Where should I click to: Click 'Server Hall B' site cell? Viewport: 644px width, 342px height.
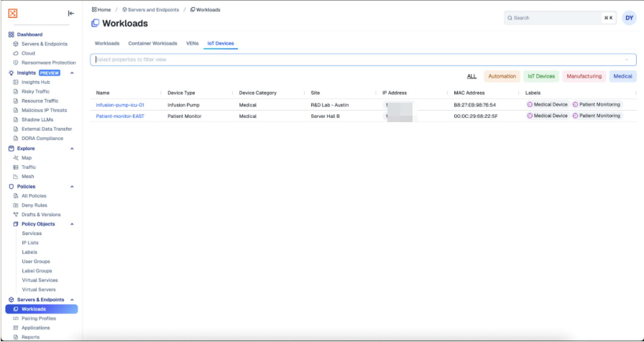tap(326, 116)
